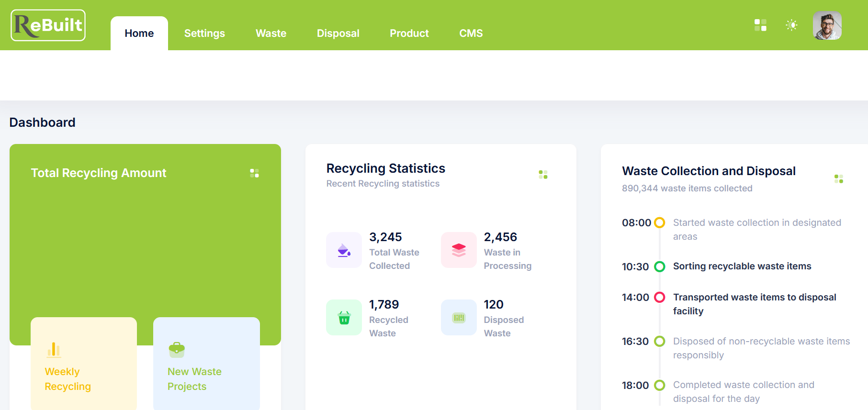Select the 14:00 timeline marker
Viewport: 868px width, 410px height.
click(660, 297)
